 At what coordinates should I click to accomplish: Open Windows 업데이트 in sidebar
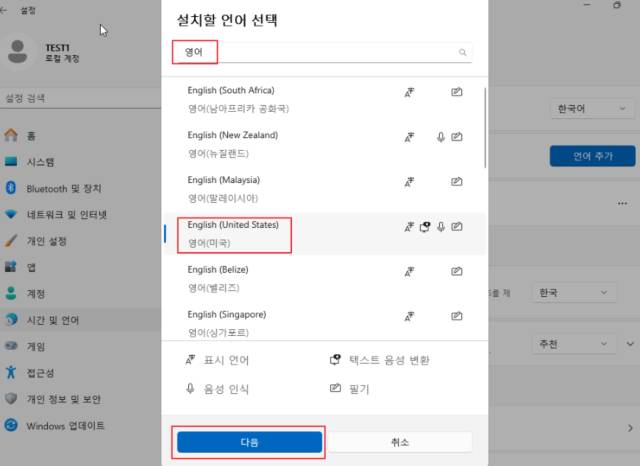pos(65,425)
